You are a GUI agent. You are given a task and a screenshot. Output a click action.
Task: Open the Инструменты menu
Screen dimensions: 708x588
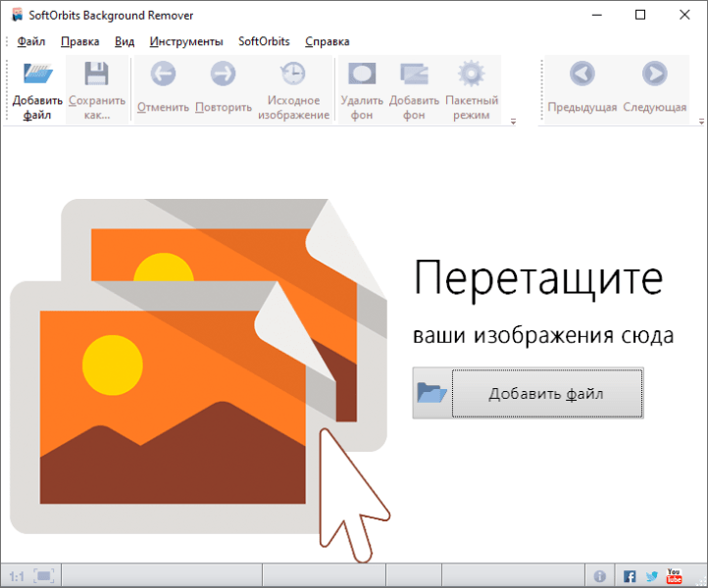(186, 41)
